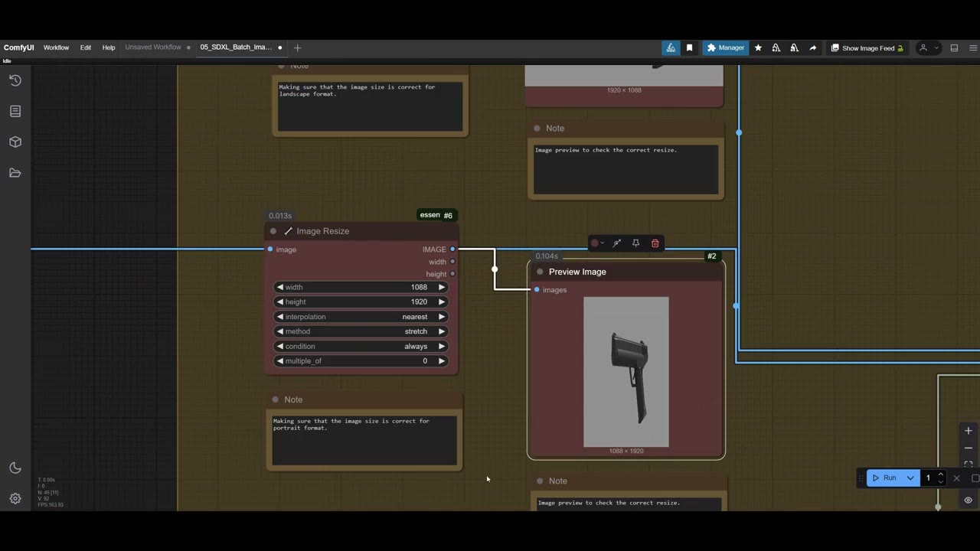Viewport: 980px width, 551px height.
Task: Open the model library cube icon
Action: click(x=15, y=142)
